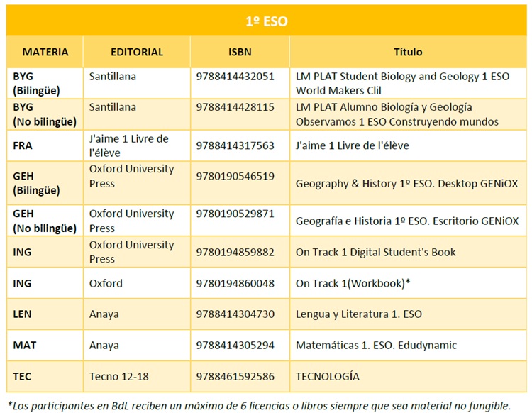Click ISBN 9788414305294 for MAT
532x413 pixels.
click(235, 346)
